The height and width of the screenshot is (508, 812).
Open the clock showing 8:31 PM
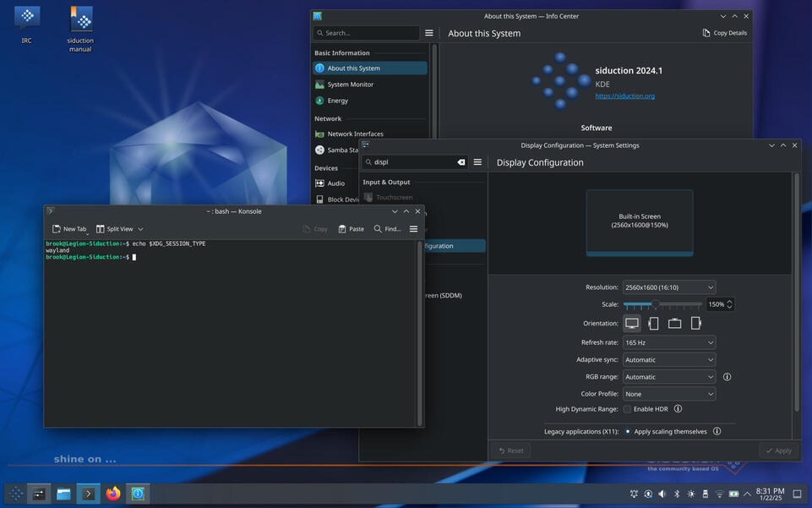coord(770,494)
